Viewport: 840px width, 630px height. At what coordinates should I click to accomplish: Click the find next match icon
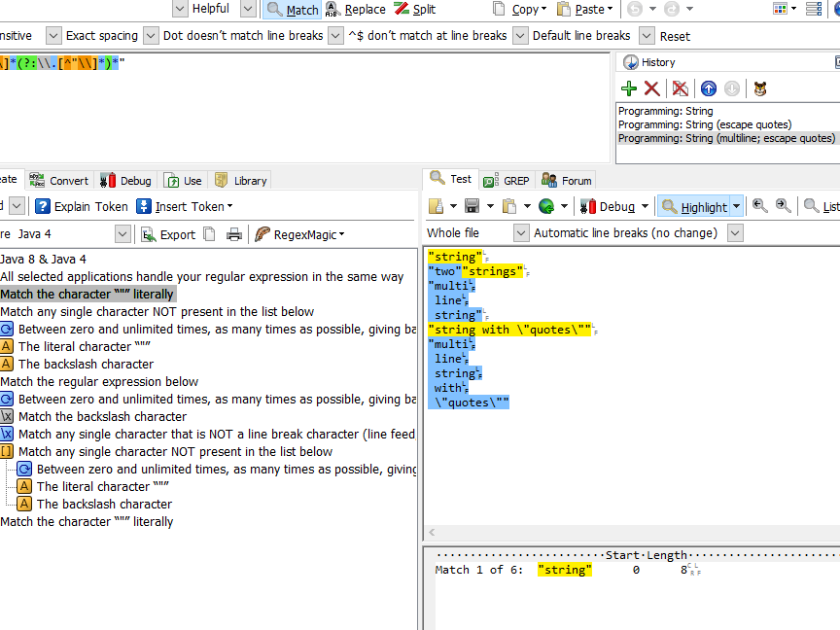point(783,206)
